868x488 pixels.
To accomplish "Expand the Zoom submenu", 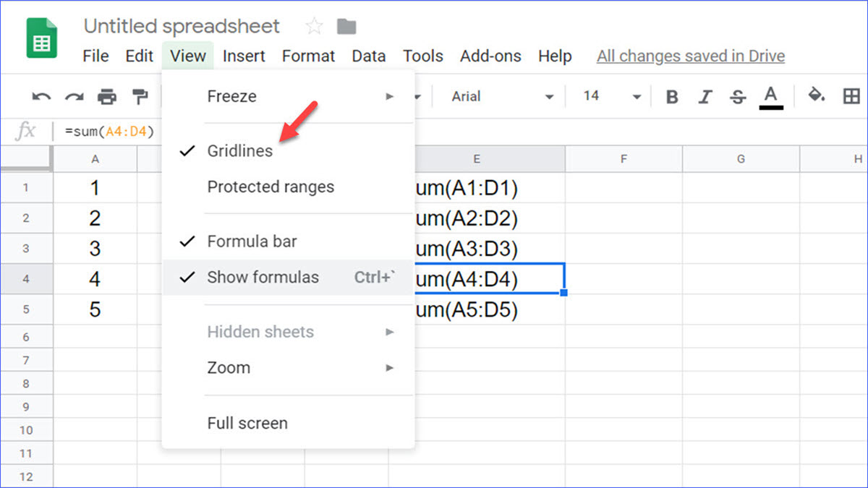I will pos(229,367).
